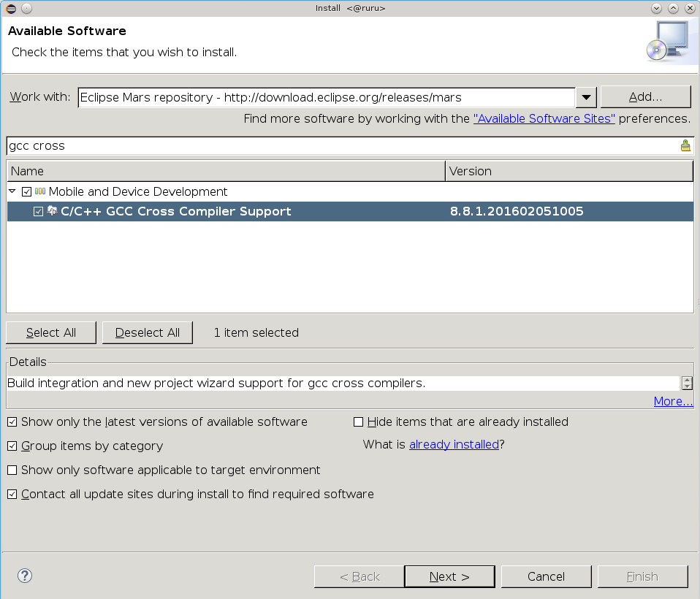Open the Available Software Sites preferences link

[x=544, y=118]
